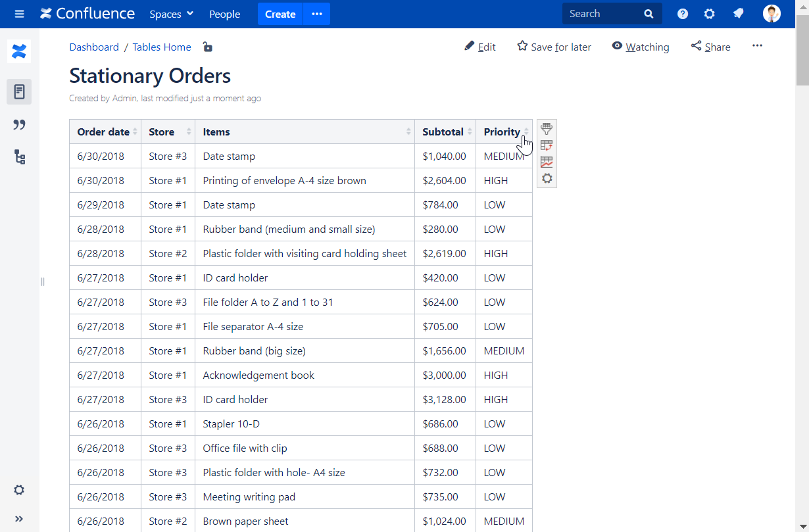Open the page more actions ellipsis menu
This screenshot has width=809, height=532.
click(758, 46)
